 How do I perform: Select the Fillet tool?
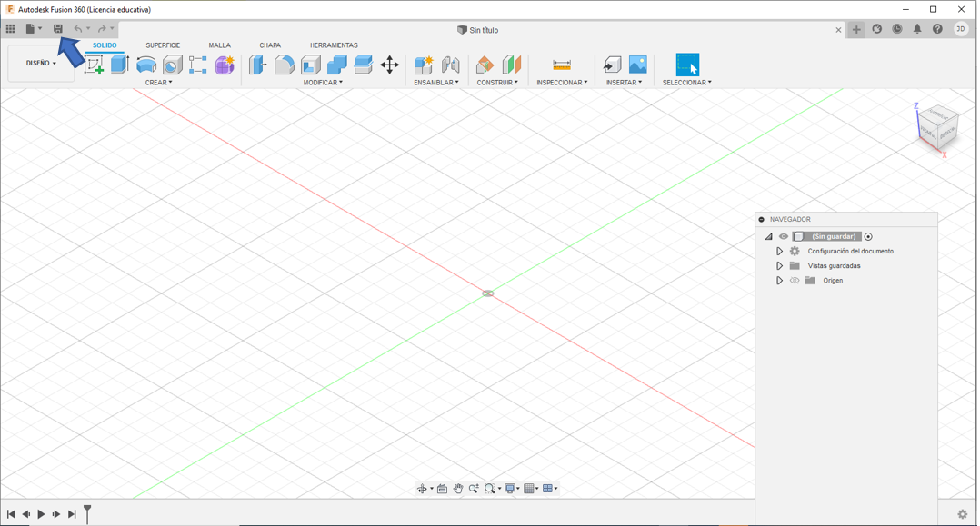[284, 65]
